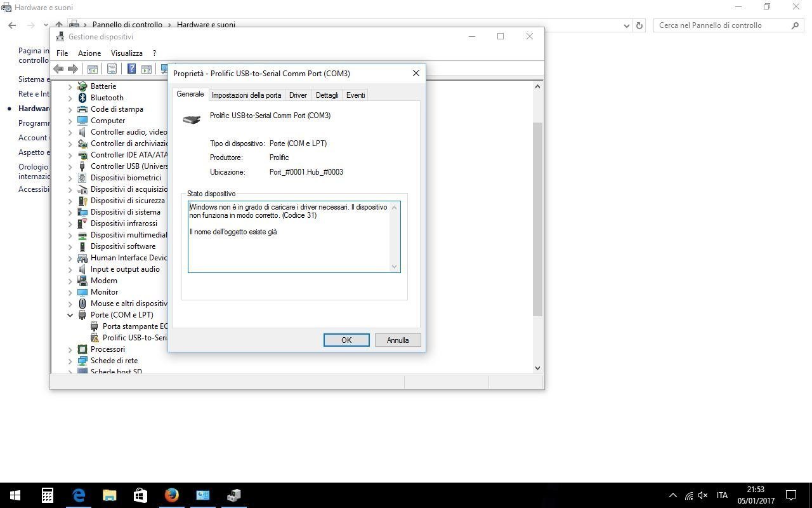Show hidden system tray icons
This screenshot has width=812, height=508.
coord(672,495)
